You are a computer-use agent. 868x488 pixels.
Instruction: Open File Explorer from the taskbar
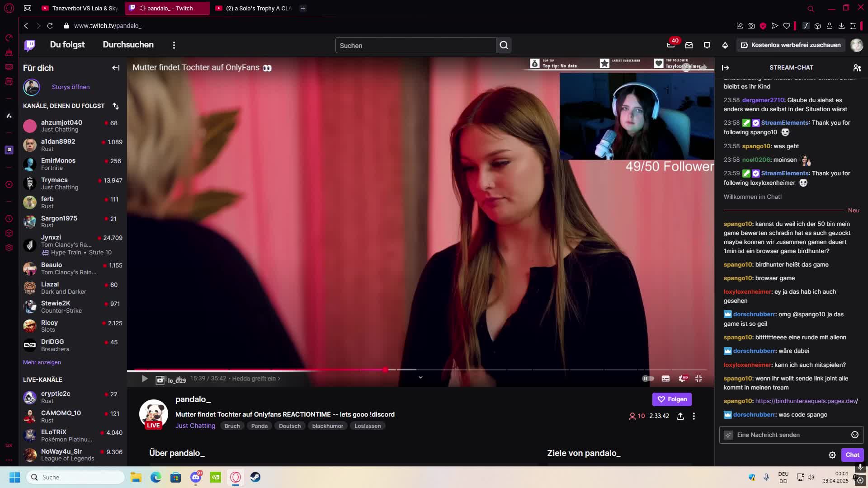[x=136, y=477]
